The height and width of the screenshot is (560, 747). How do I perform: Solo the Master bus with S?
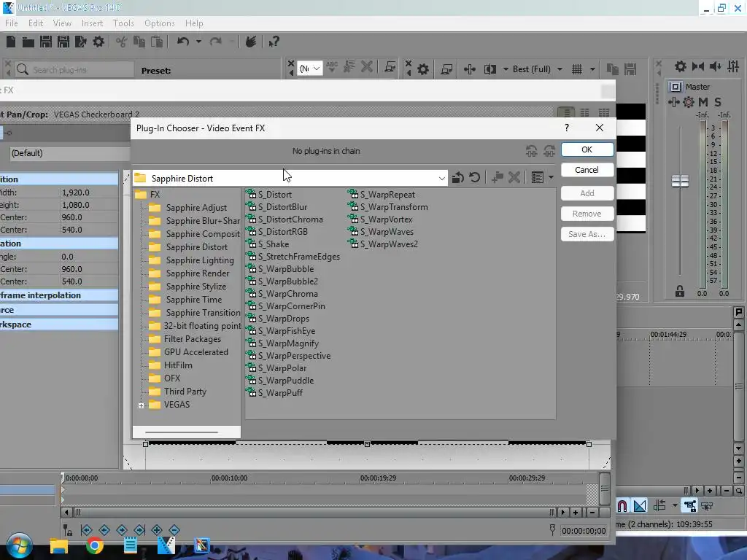(718, 102)
